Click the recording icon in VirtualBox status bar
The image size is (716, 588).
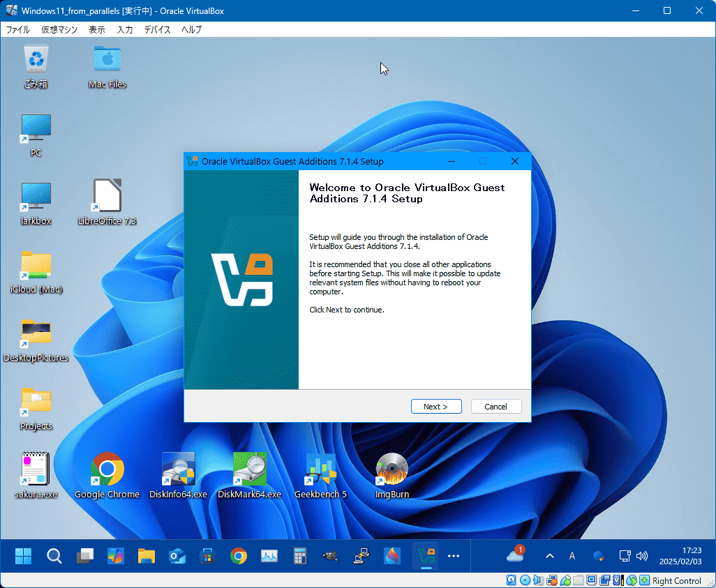click(x=604, y=580)
